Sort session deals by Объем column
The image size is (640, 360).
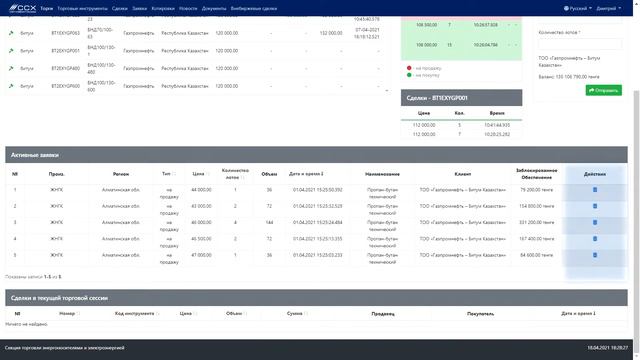click(237, 313)
